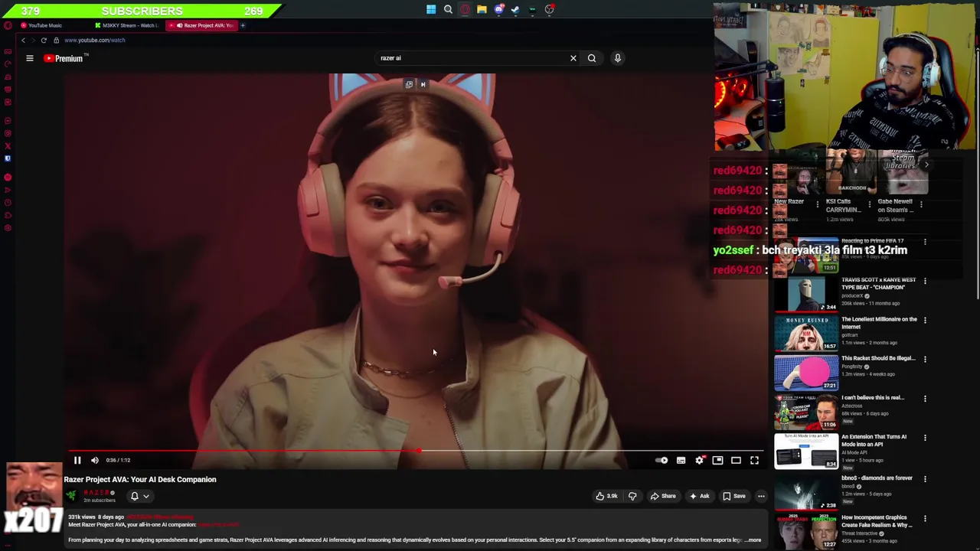Viewport: 980px width, 551px height.
Task: Toggle theater mode in the player
Action: coord(736,460)
